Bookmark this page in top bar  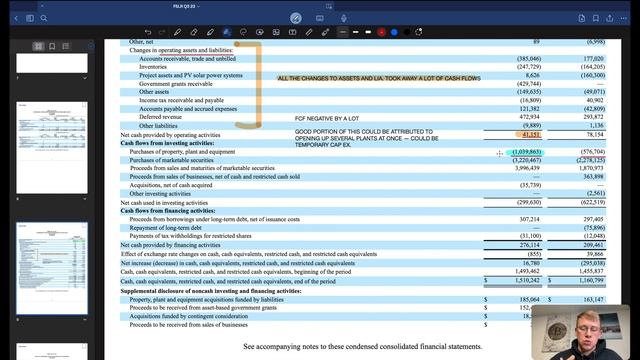[x=596, y=18]
